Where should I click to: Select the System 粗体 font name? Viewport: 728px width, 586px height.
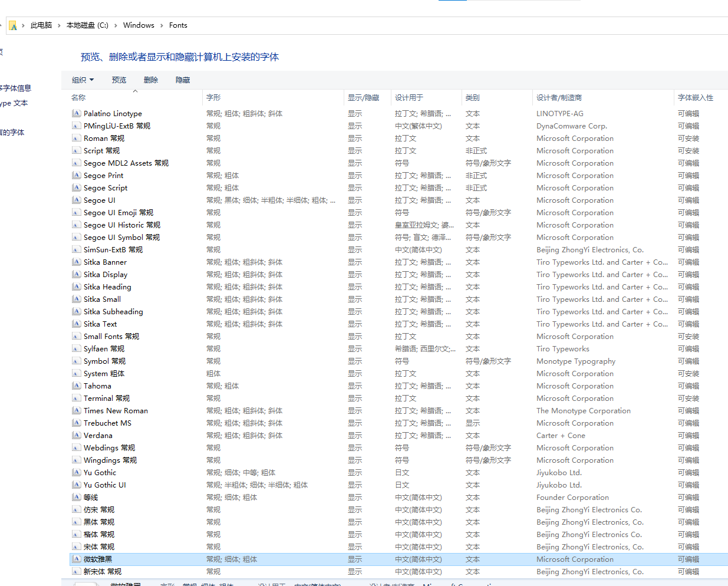[104, 373]
